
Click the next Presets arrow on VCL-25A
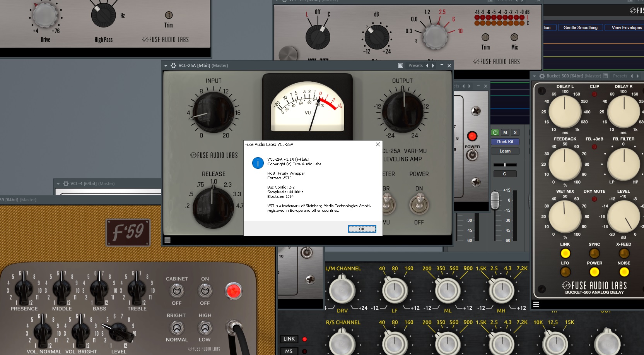coord(433,65)
